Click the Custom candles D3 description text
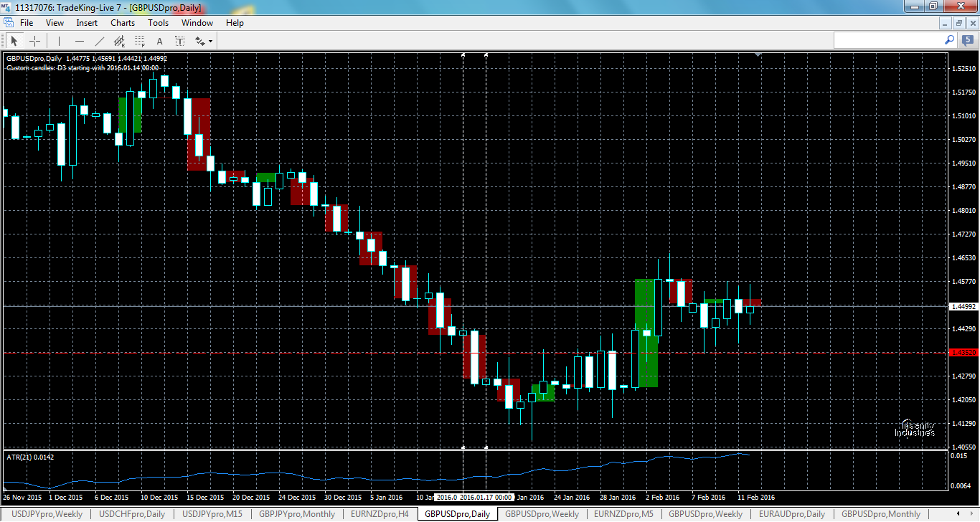This screenshot has width=980, height=522. [83, 68]
